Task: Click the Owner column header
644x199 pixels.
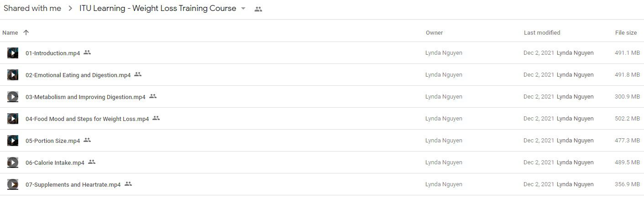Action: click(435, 32)
